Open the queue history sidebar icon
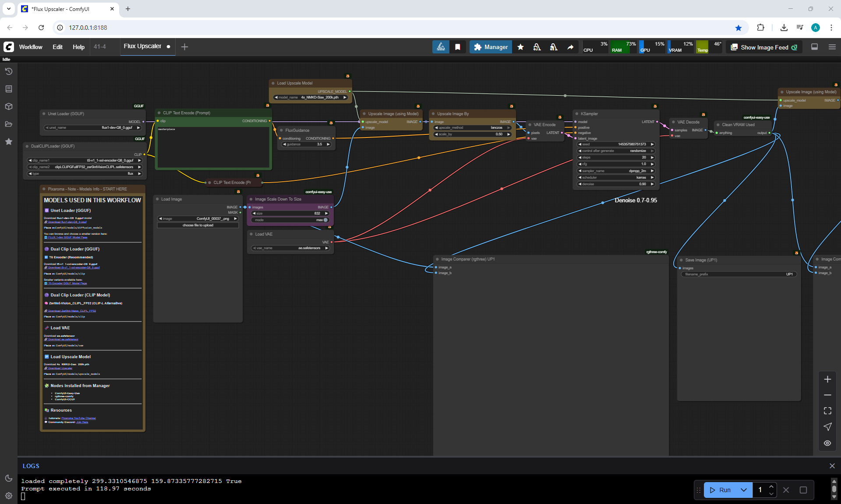Viewport: 841px width, 504px height. 8,71
